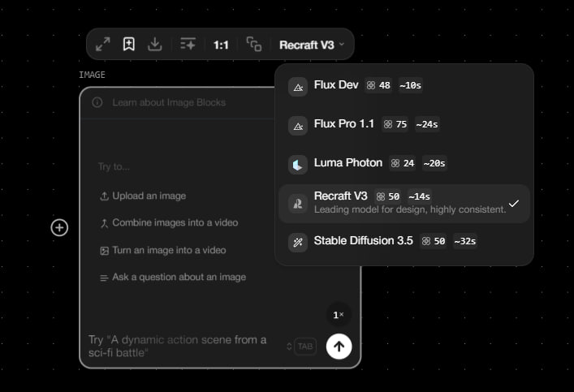The height and width of the screenshot is (392, 574).
Task: Click the Flux Pro 1.1 logo icon
Action: tap(298, 126)
